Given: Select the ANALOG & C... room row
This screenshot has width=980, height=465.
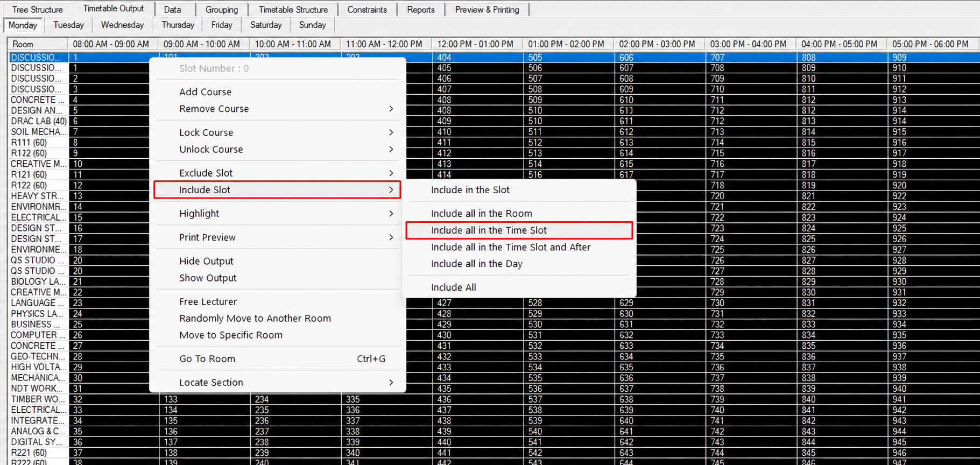Looking at the screenshot, I should (38, 431).
